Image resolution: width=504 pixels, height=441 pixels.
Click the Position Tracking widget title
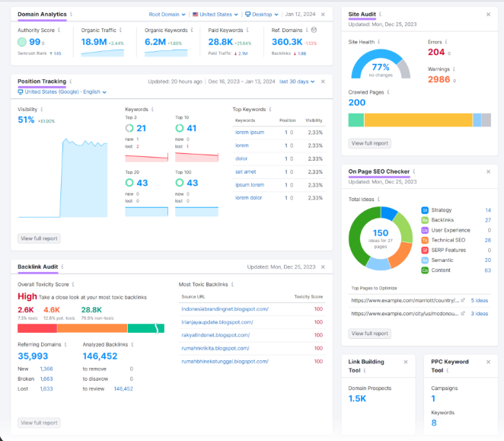click(42, 81)
